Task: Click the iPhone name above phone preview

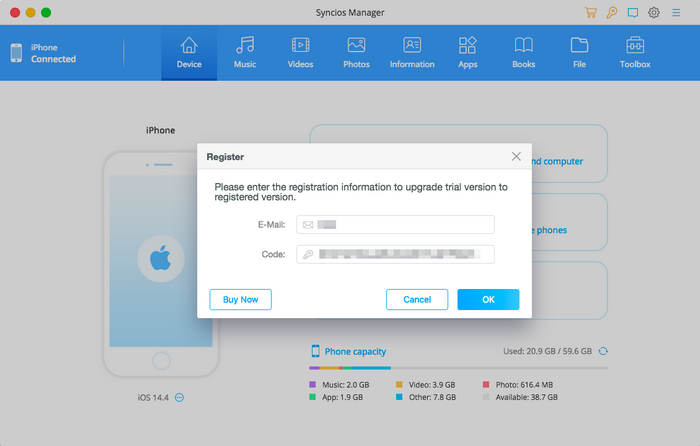Action: (160, 130)
